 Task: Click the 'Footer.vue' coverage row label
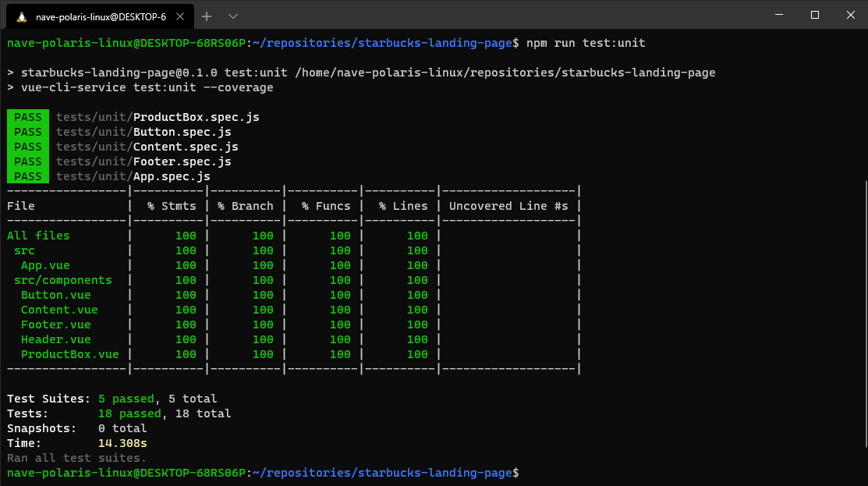56,325
